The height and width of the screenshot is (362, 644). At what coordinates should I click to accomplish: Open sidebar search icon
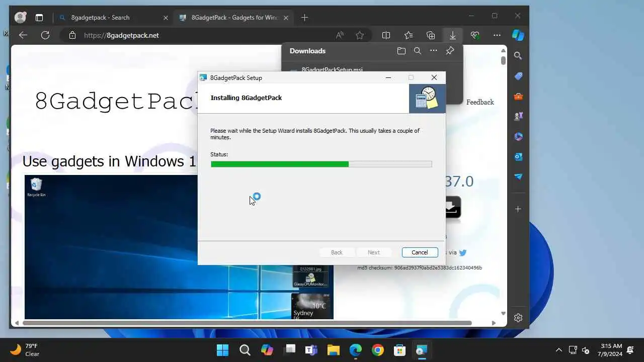point(518,56)
